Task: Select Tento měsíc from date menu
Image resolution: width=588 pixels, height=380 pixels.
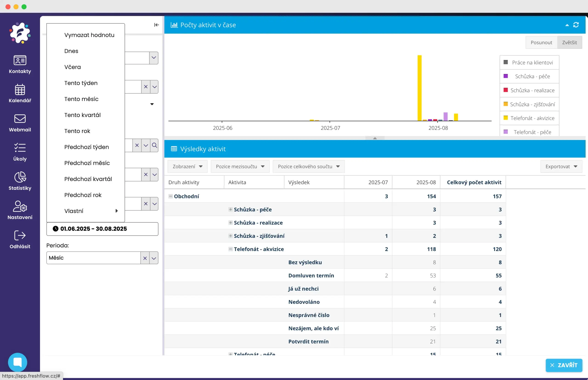Action: tap(81, 99)
